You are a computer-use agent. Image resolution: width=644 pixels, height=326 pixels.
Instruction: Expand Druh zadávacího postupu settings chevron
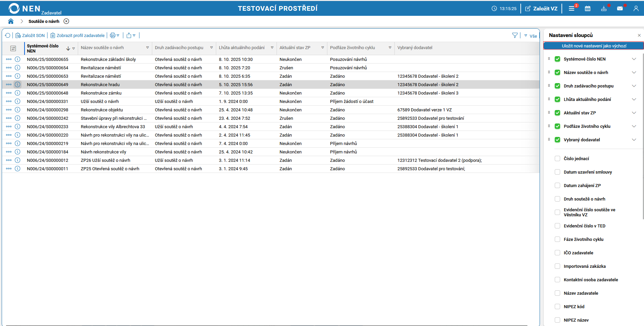pos(634,86)
